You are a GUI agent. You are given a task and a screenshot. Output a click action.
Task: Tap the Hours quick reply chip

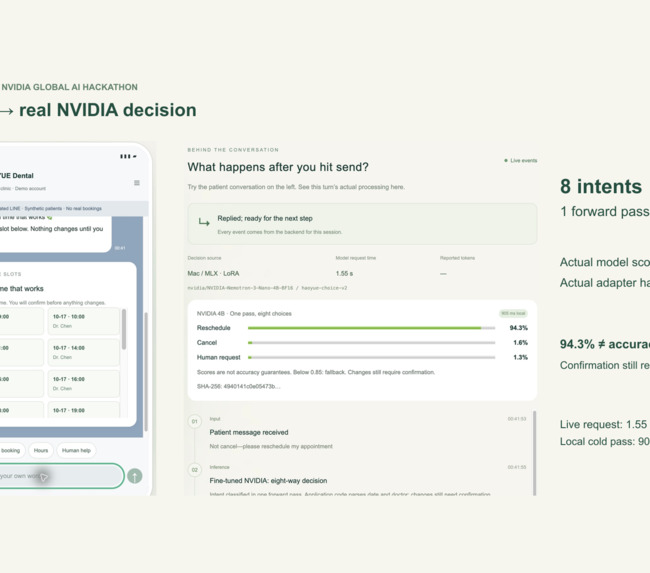point(41,450)
